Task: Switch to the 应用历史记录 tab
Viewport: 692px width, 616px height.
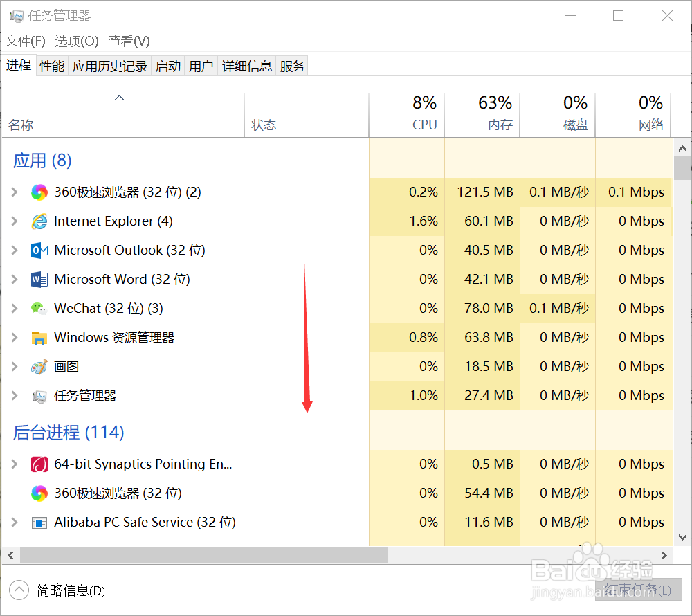Action: coord(110,66)
